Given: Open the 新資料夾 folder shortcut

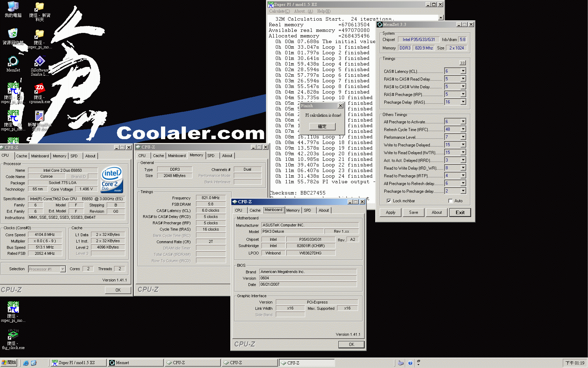Looking at the screenshot, I should [40, 11].
